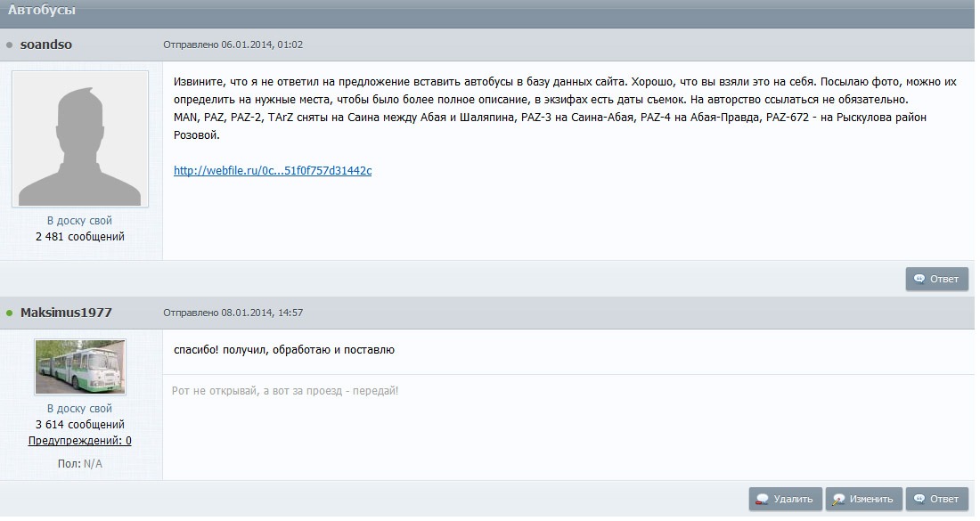
Task: Click the Предупреждений: 0 warnings link
Action: 80,441
